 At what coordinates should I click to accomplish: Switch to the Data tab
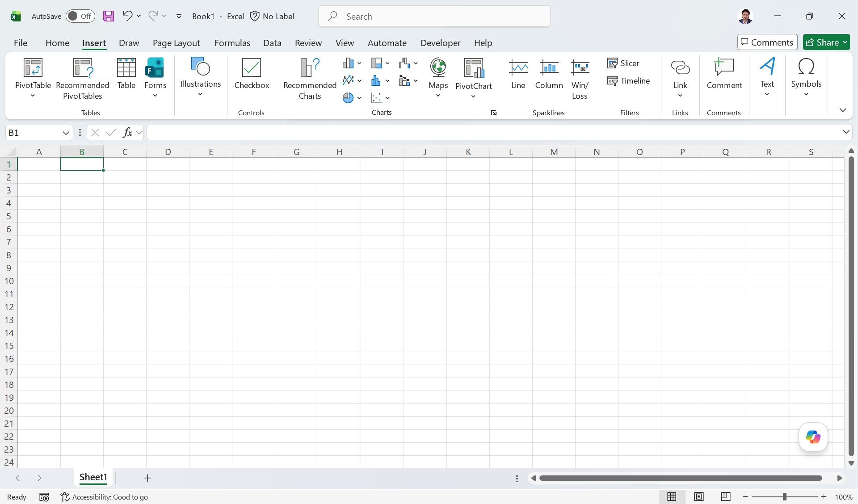[272, 43]
